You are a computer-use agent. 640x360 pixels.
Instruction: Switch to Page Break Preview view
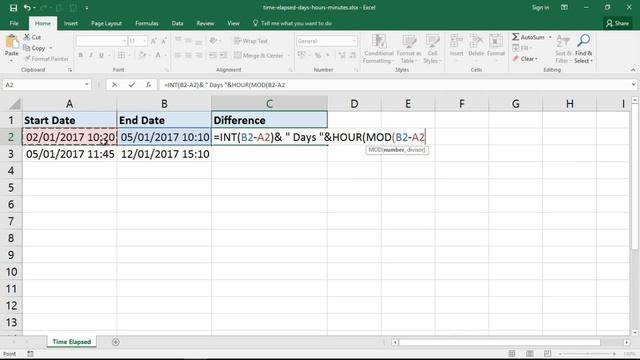tap(547, 353)
